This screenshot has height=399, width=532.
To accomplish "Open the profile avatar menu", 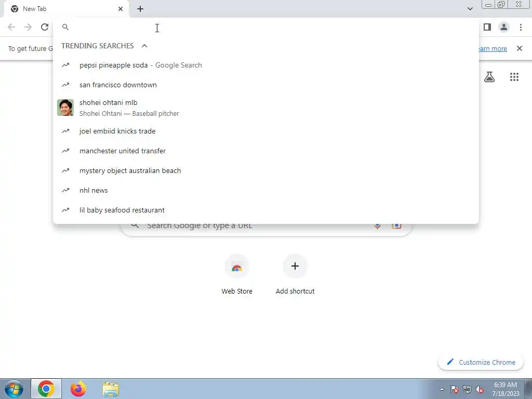I will [x=504, y=27].
